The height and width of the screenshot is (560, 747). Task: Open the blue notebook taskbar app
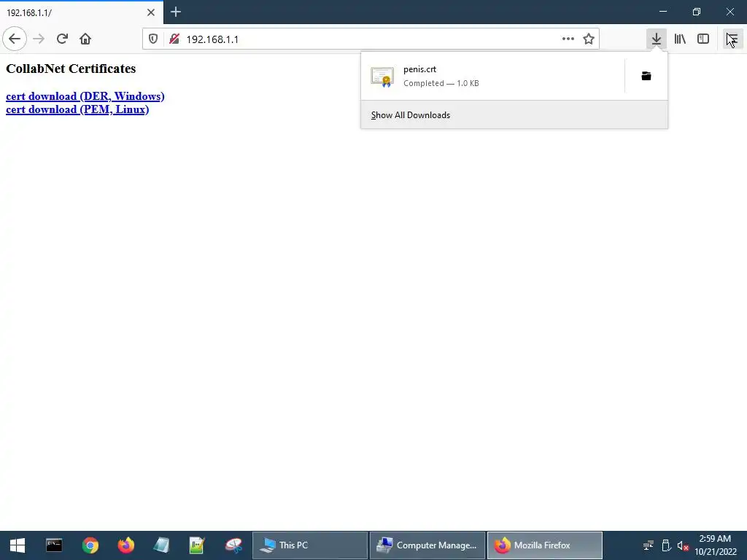pyautogui.click(x=161, y=545)
